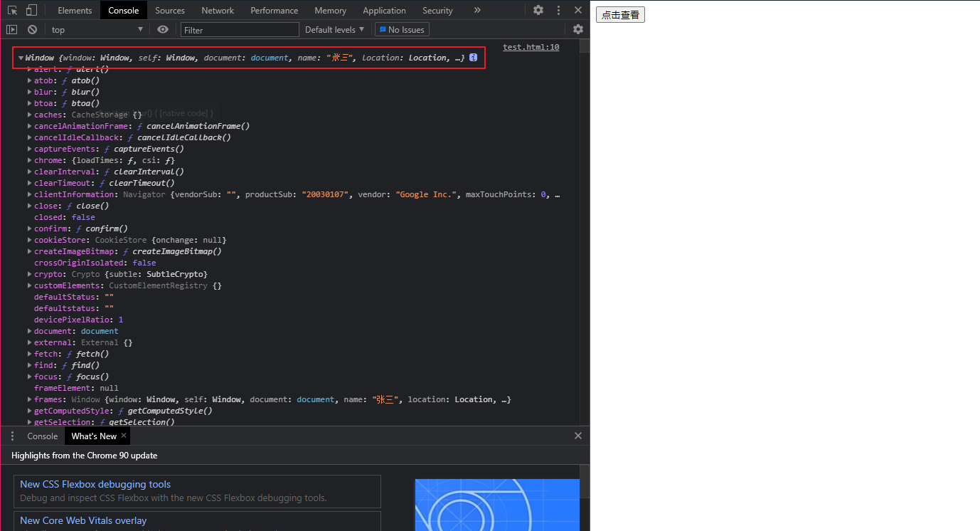This screenshot has width=980, height=531.
Task: Expand clientInformation Navigator object
Action: pos(30,194)
